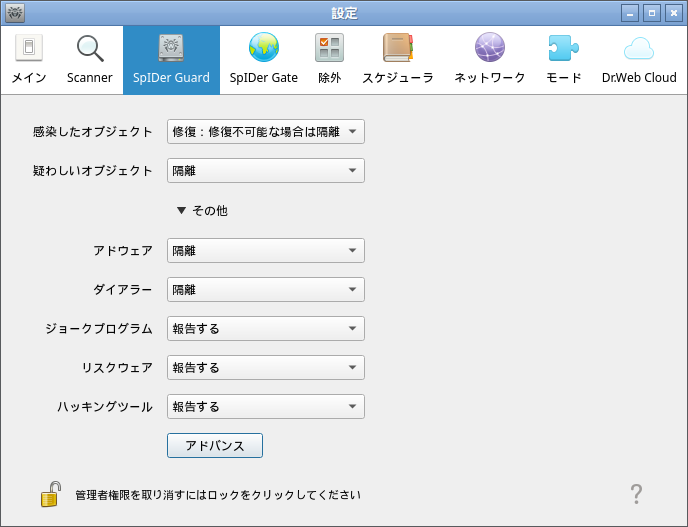Switch to the ネットワーク tab label
Viewport: 688px width, 527px height.
pos(490,78)
